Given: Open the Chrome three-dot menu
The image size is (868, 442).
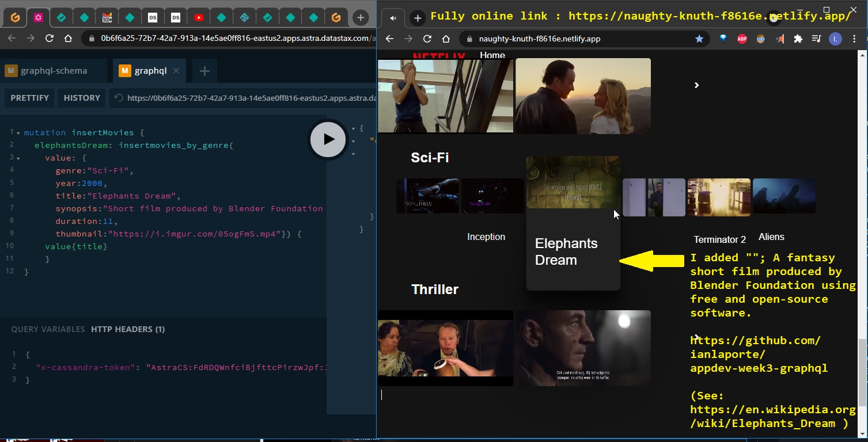Looking at the screenshot, I should pos(854,39).
